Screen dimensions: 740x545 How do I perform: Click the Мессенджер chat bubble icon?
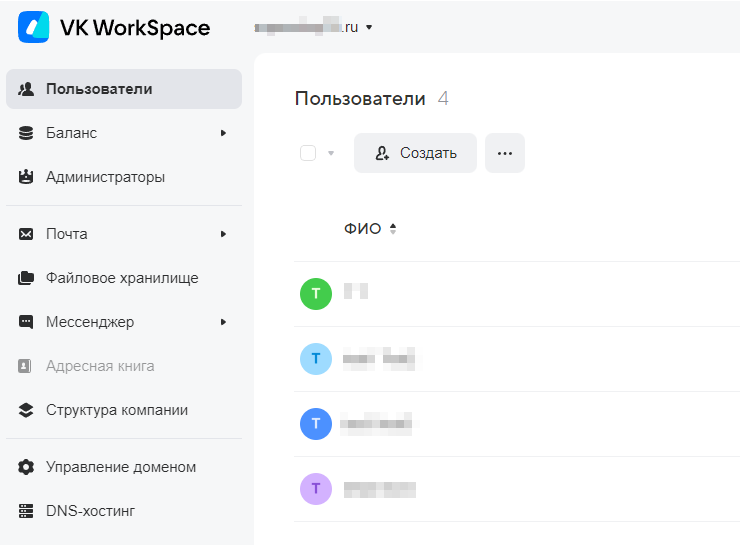click(26, 322)
